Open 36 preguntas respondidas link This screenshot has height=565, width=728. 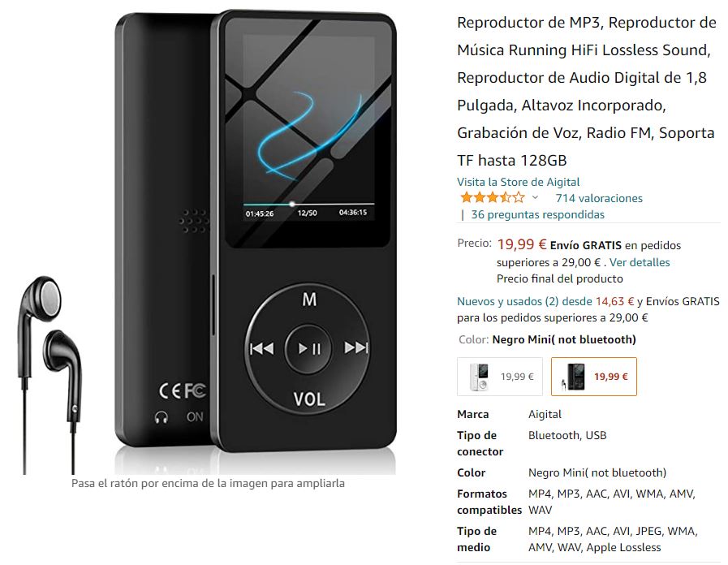tap(537, 214)
